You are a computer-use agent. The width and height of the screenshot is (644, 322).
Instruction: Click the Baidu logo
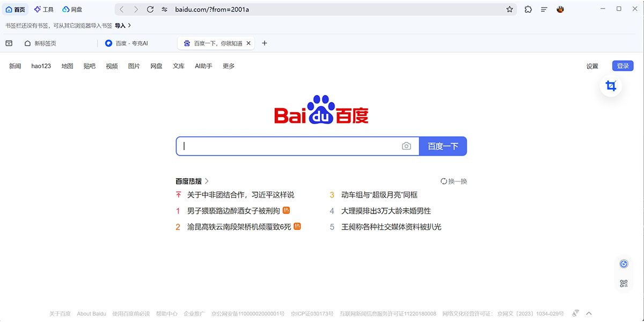pyautogui.click(x=321, y=109)
